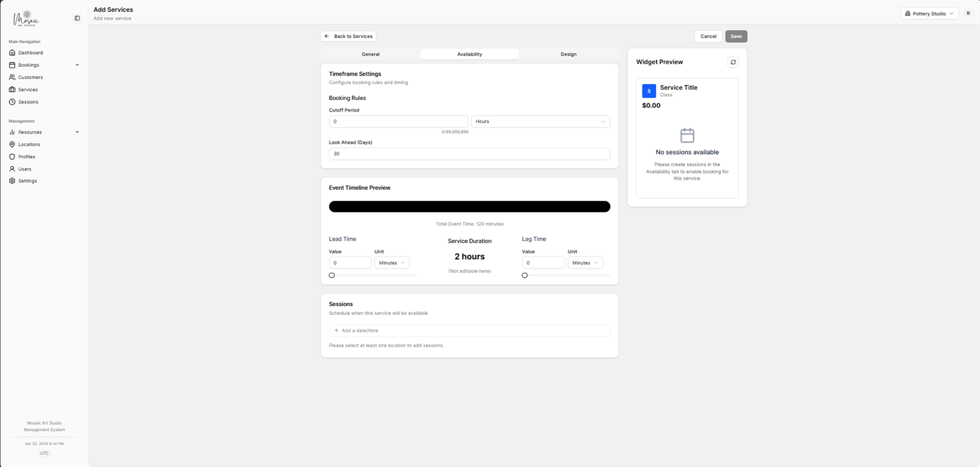Open the Services section via its sidebar icon
Viewport: 980px width, 467px height.
tap(12, 89)
